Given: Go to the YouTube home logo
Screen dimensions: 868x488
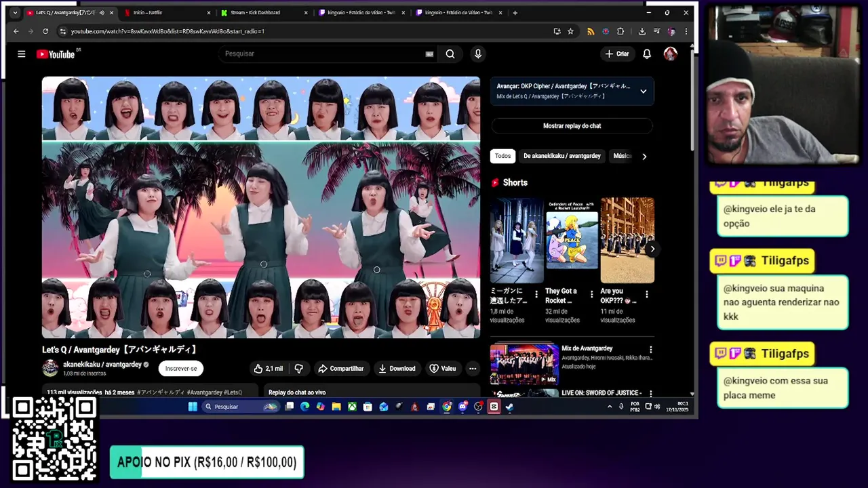Looking at the screenshot, I should 56,54.
